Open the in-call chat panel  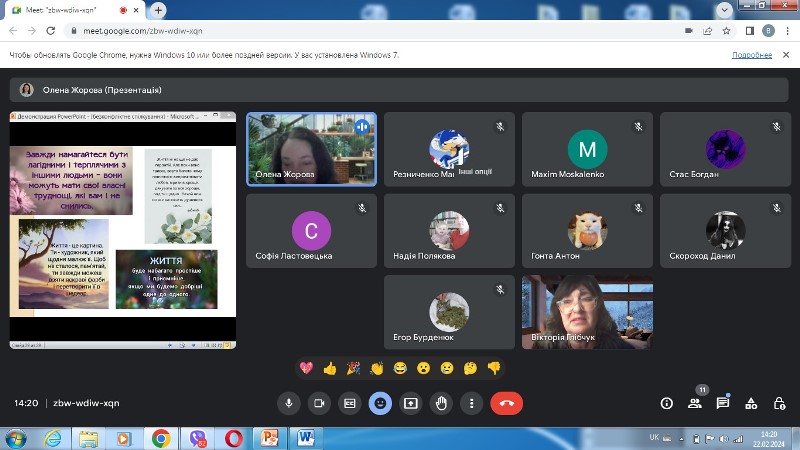pyautogui.click(x=722, y=404)
